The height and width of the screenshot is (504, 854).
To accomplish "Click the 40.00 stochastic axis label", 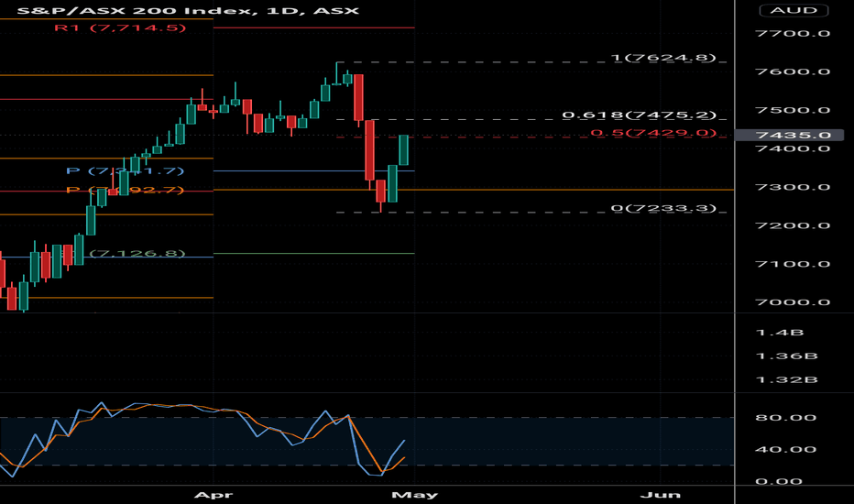I will (x=785, y=449).
